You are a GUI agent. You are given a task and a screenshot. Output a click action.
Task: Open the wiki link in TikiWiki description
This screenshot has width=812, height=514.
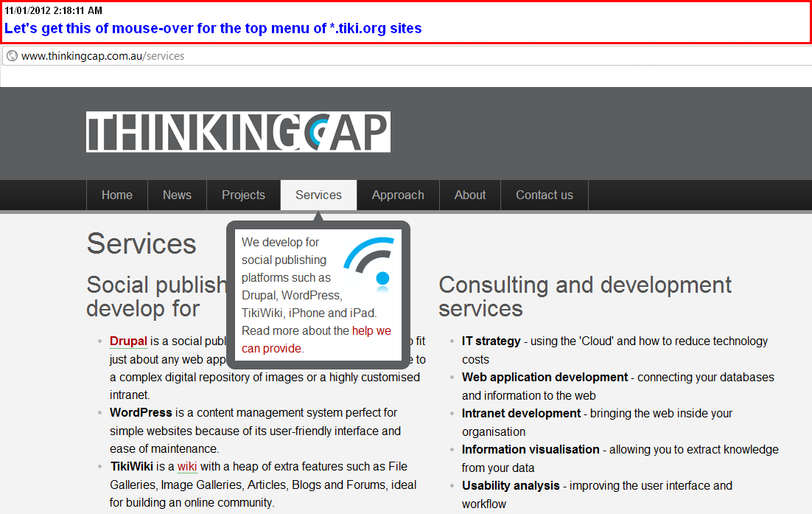coord(187,466)
